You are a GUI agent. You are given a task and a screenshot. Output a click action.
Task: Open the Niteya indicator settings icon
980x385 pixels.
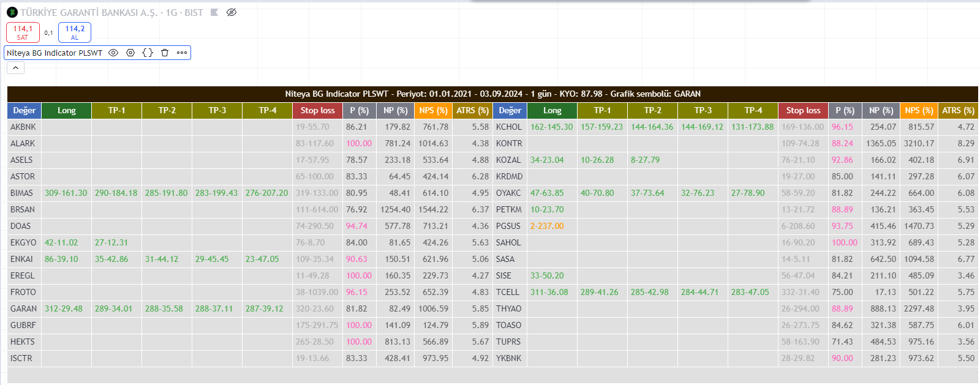coord(130,53)
